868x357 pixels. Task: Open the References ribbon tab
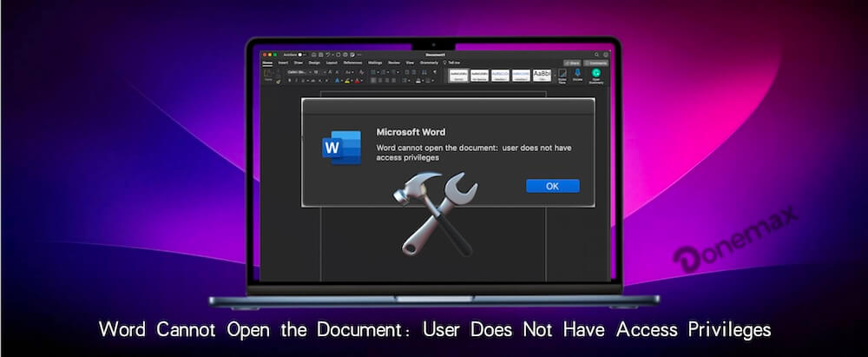352,63
